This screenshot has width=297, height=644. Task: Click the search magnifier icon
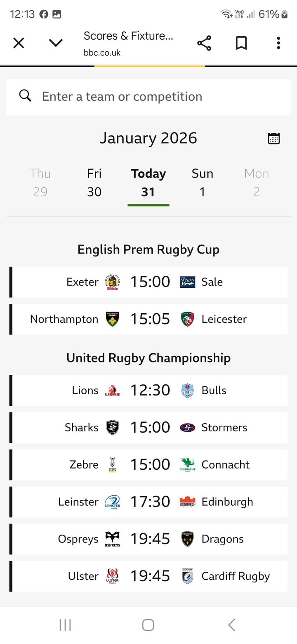click(x=26, y=96)
